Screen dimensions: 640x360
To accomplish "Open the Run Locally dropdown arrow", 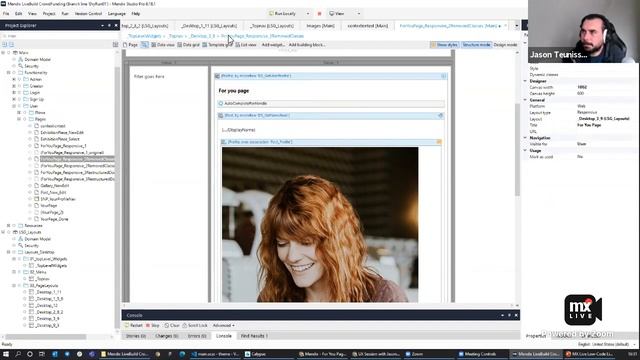I will click(308, 13).
